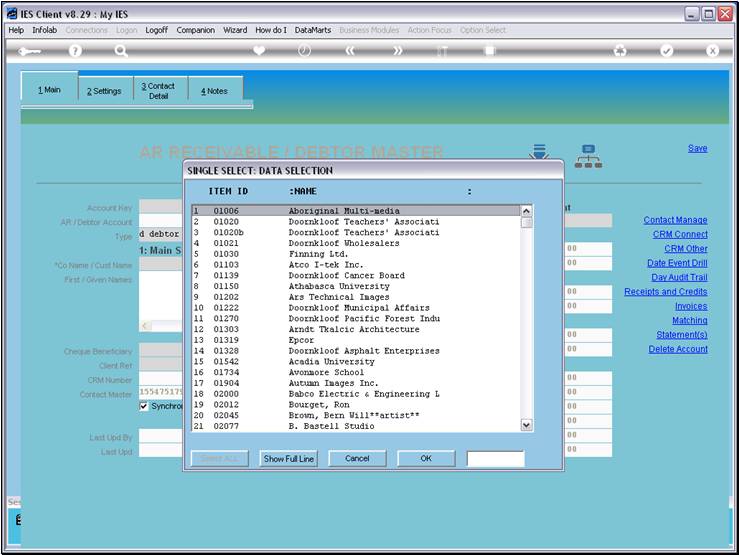This screenshot has height=555, width=739.
Task: Click the magnifier search icon
Action: click(x=121, y=50)
